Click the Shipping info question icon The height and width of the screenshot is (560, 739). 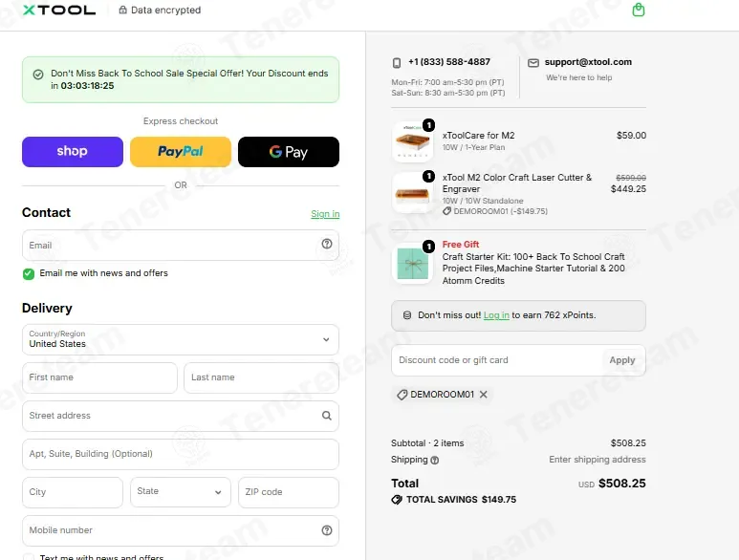(435, 461)
